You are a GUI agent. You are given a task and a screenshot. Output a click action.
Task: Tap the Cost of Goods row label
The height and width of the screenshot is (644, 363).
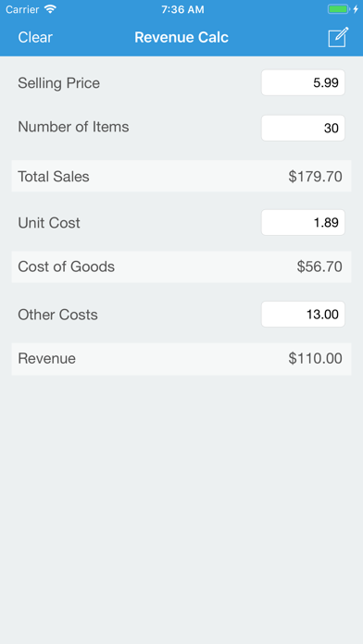point(66,267)
